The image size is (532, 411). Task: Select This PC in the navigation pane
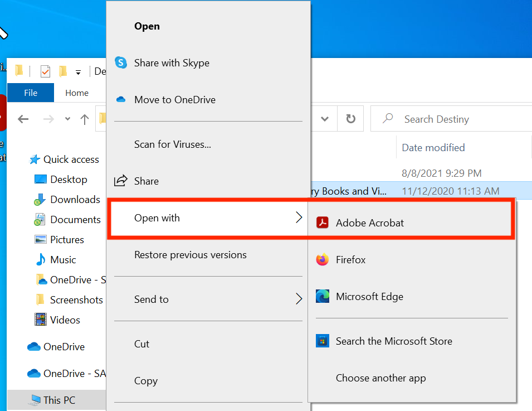point(56,400)
